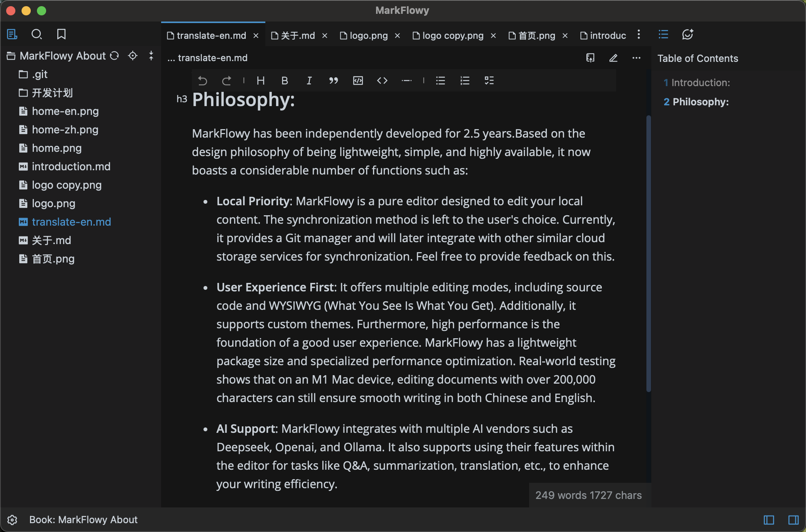Click the inline code brackets icon
This screenshot has width=806, height=532.
point(382,81)
